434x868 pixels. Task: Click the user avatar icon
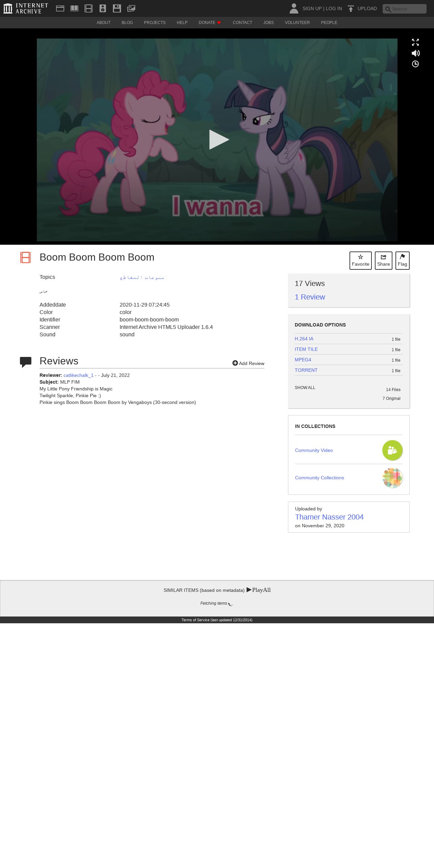(294, 8)
